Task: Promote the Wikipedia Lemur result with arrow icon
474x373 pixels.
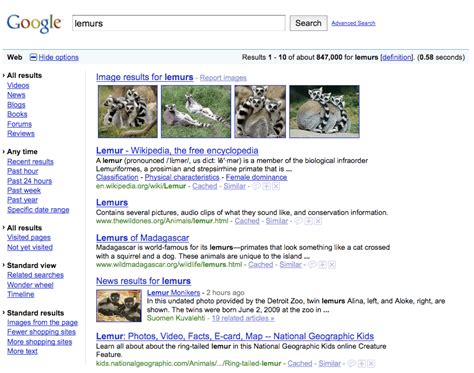Action: 266,186
